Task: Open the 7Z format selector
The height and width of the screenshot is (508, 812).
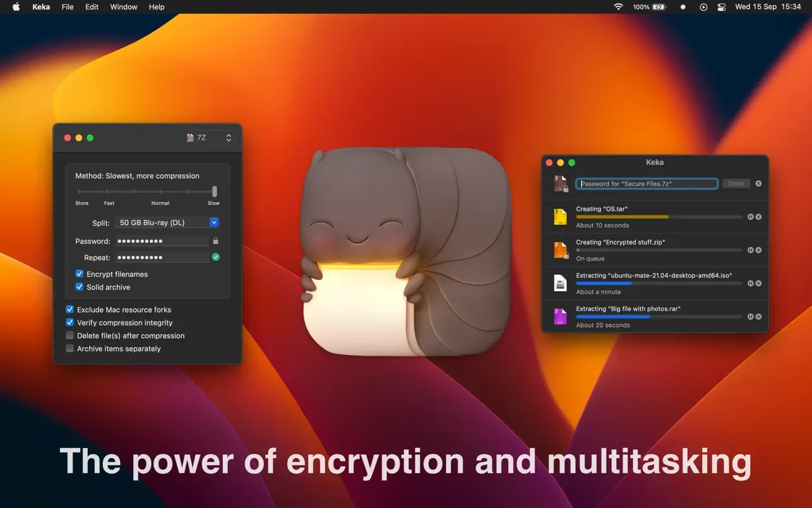Action: point(208,137)
